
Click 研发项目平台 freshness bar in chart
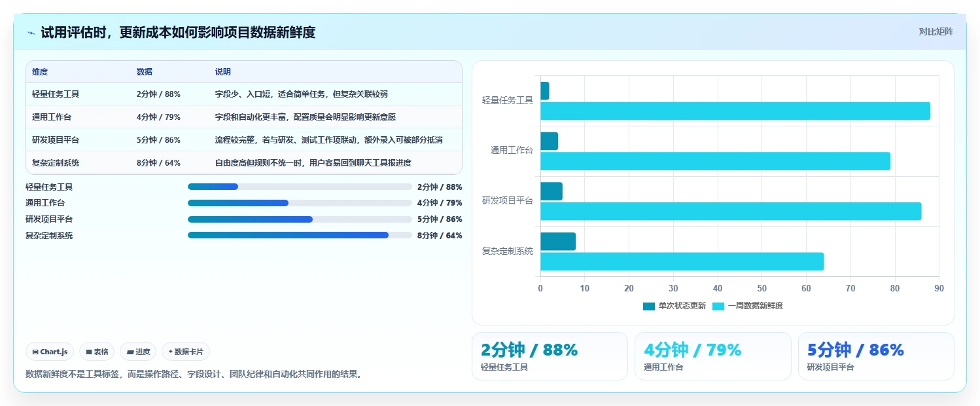(x=731, y=212)
